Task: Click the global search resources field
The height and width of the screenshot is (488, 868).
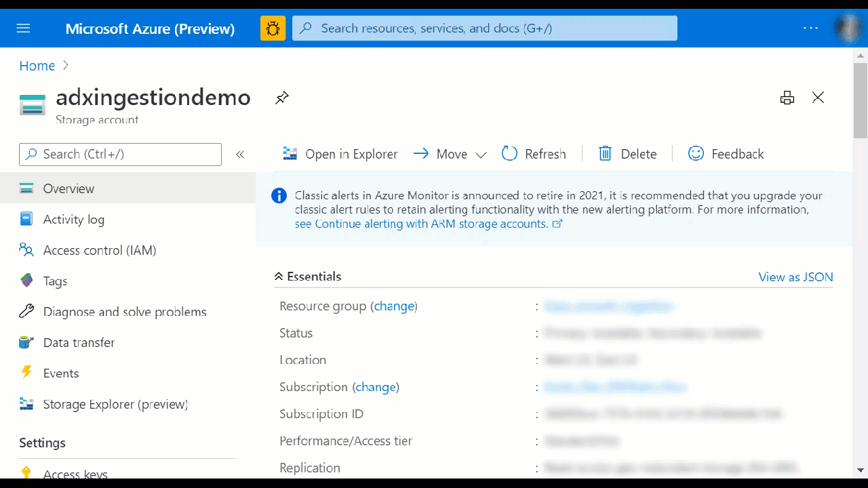Action: [485, 28]
